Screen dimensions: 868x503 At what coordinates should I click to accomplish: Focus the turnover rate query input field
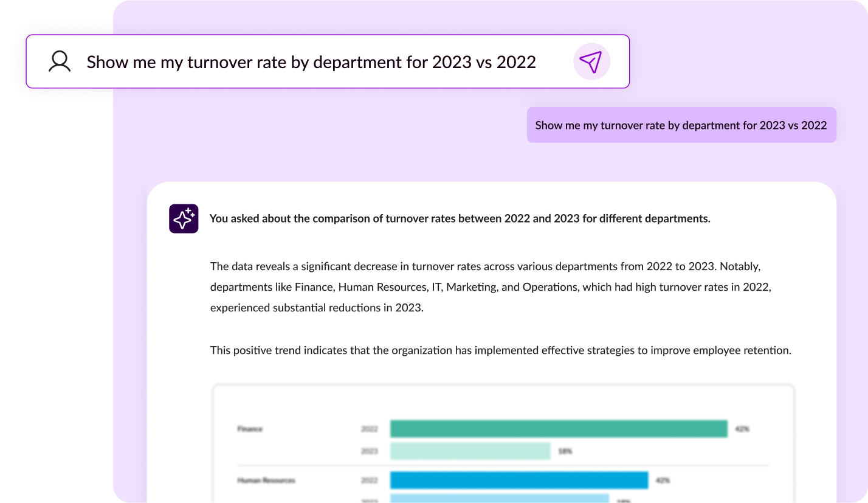click(x=328, y=61)
